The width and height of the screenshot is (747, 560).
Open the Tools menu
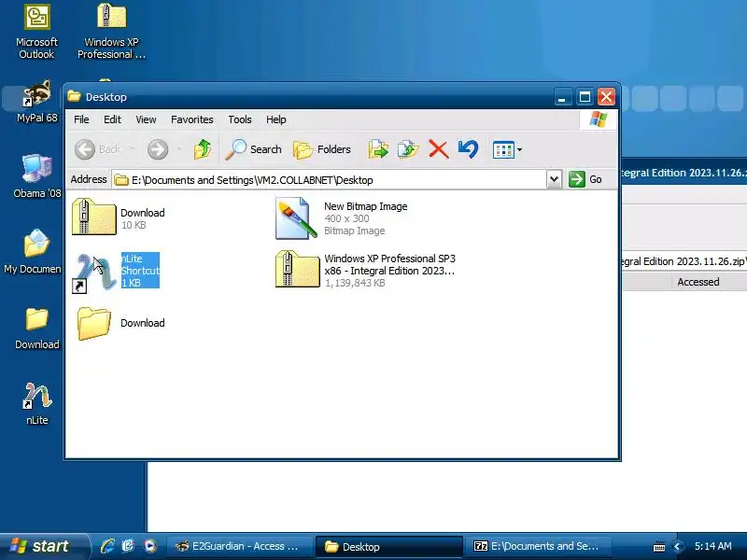click(x=240, y=119)
